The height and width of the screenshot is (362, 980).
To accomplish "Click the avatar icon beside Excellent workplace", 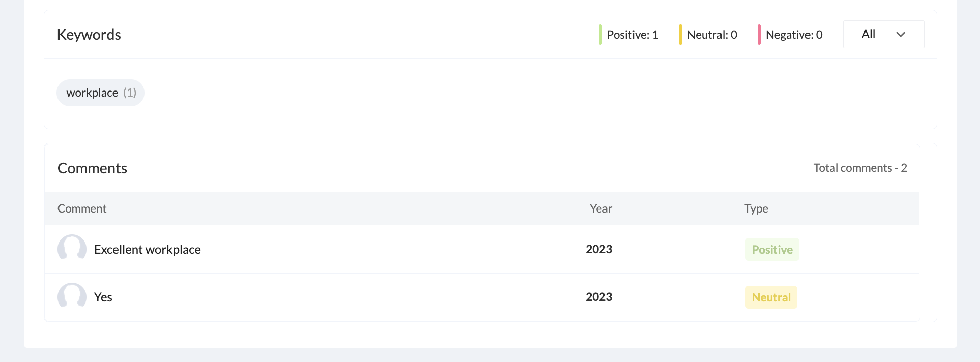I will (72, 249).
